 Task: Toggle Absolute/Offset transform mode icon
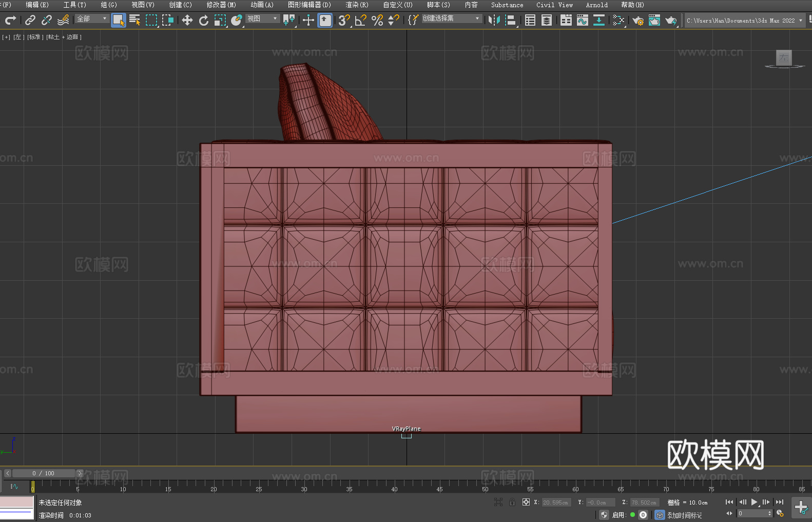[526, 502]
